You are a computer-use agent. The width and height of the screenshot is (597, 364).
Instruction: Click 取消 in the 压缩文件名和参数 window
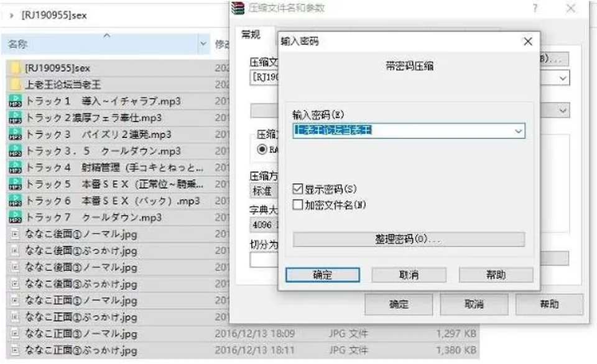474,304
